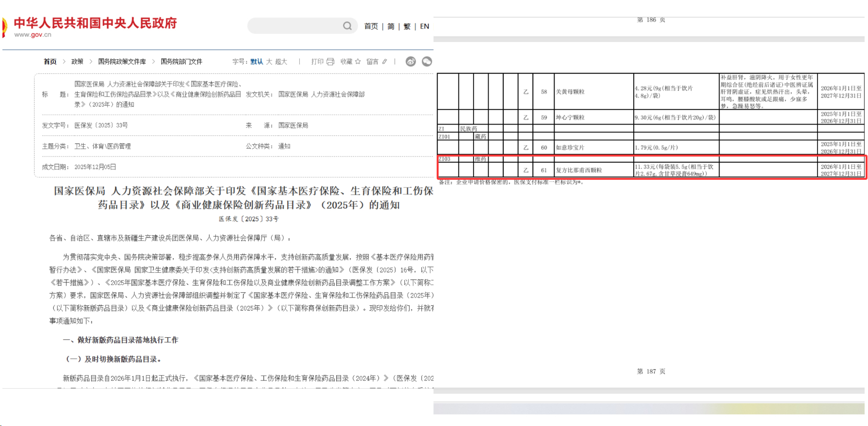The image size is (868, 426).
Task: Click the search magnifier icon
Action: coord(347,26)
